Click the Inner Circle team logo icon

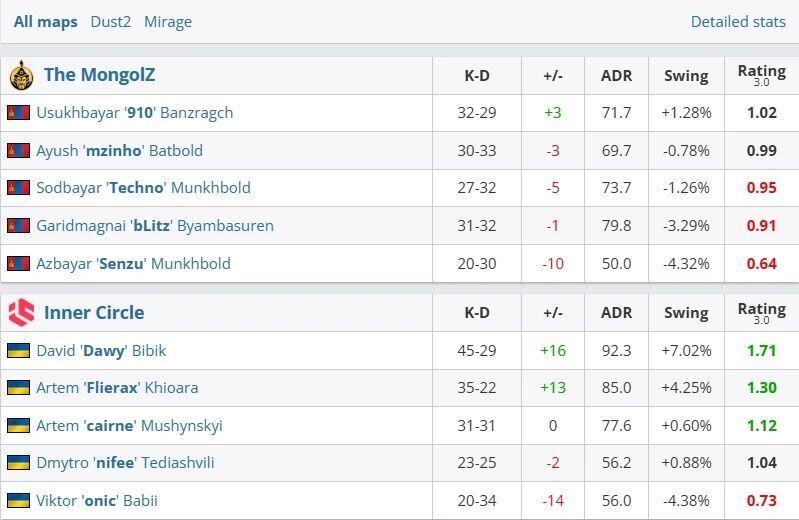21,312
